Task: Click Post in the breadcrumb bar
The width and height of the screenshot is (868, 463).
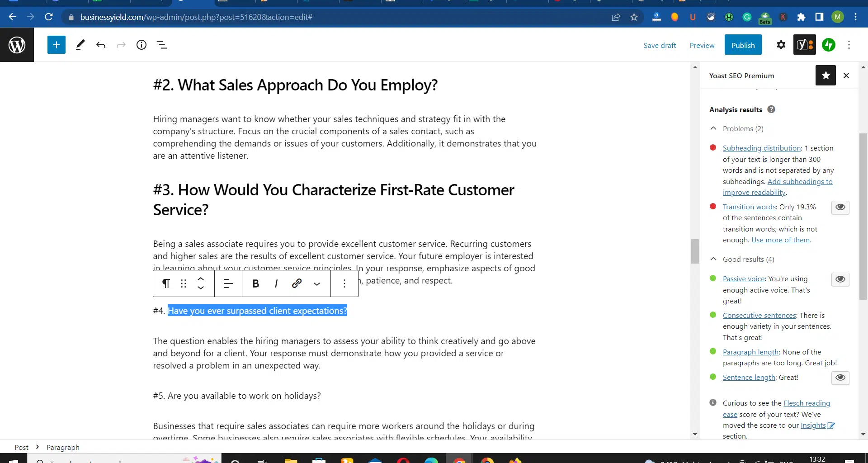Action: pos(21,447)
